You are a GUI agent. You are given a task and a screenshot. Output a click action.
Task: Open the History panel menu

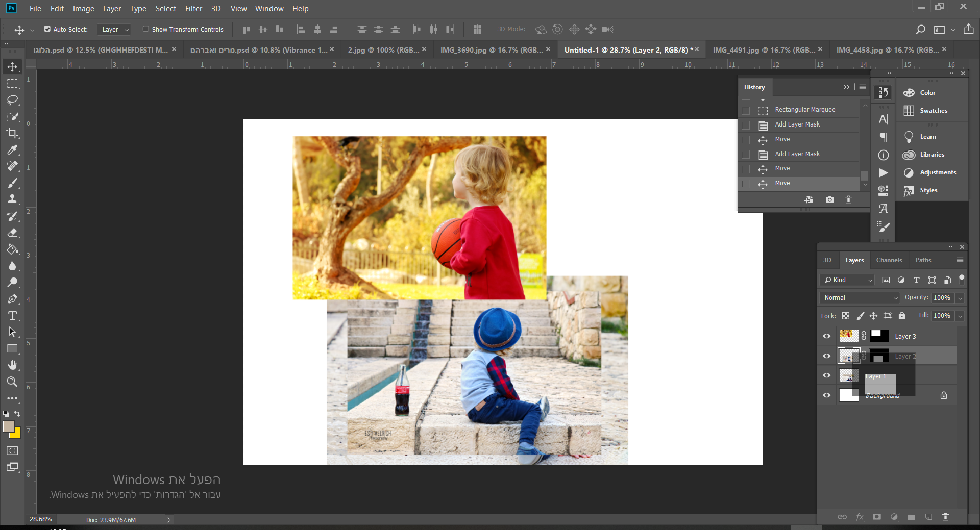pos(863,87)
